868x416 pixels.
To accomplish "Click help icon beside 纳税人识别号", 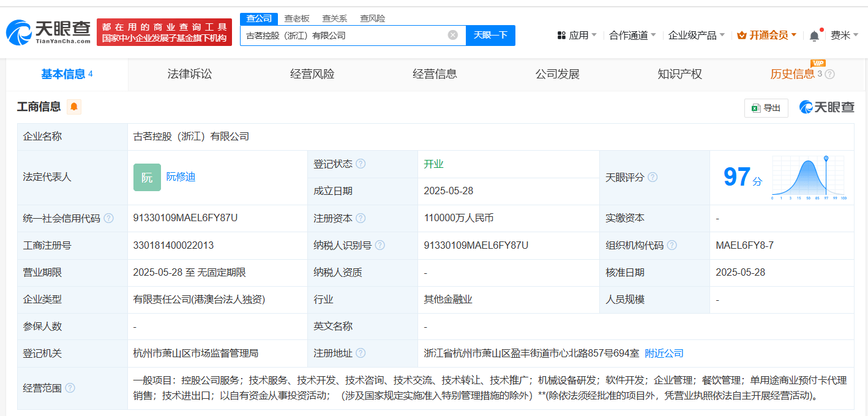I will (x=380, y=245).
